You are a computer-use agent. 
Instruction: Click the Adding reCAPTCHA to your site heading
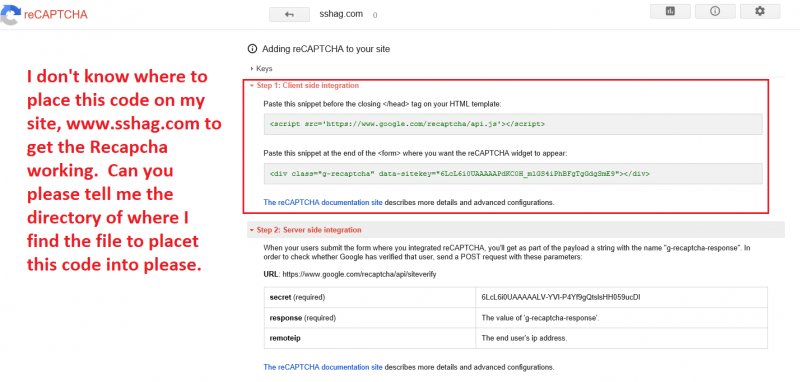[326, 49]
